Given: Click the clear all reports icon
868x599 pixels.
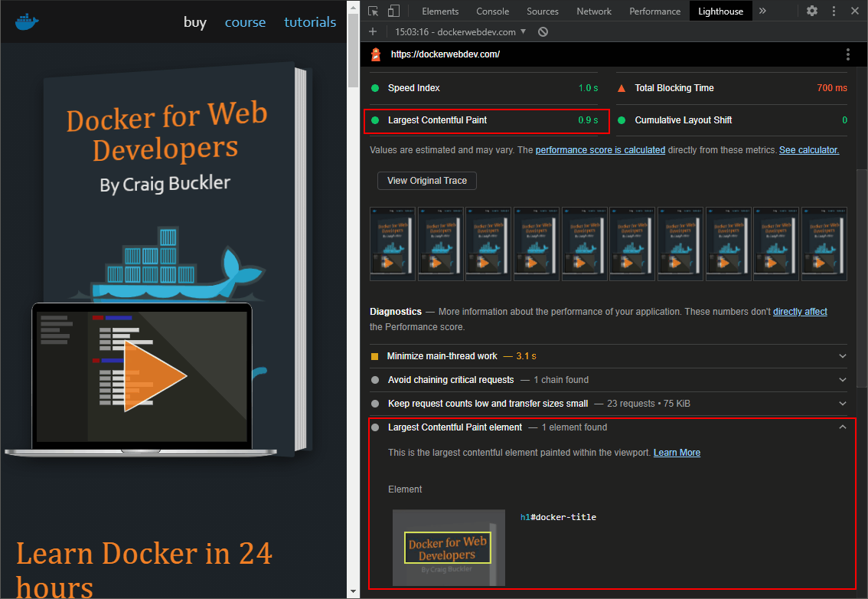Looking at the screenshot, I should 543,31.
